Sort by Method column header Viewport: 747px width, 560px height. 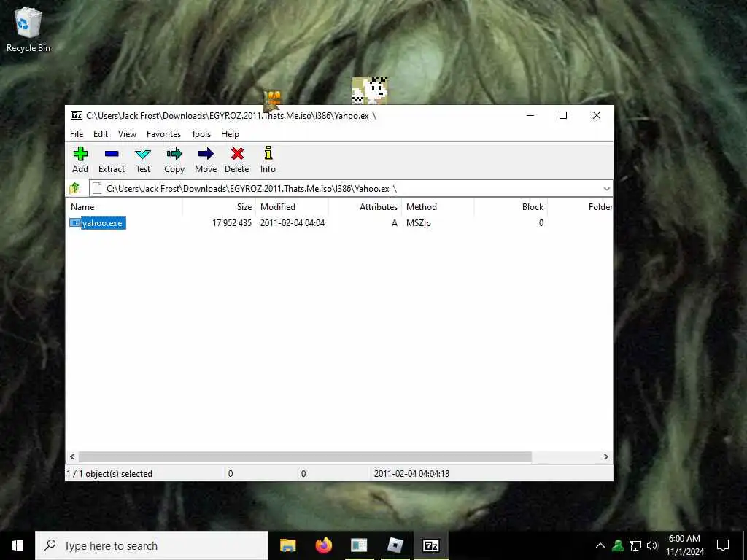tap(438, 206)
